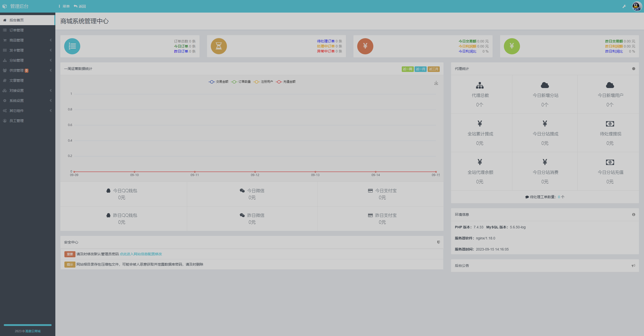The height and width of the screenshot is (336, 644).
Task: Open 订单管理 in sidebar
Action: coord(17,30)
